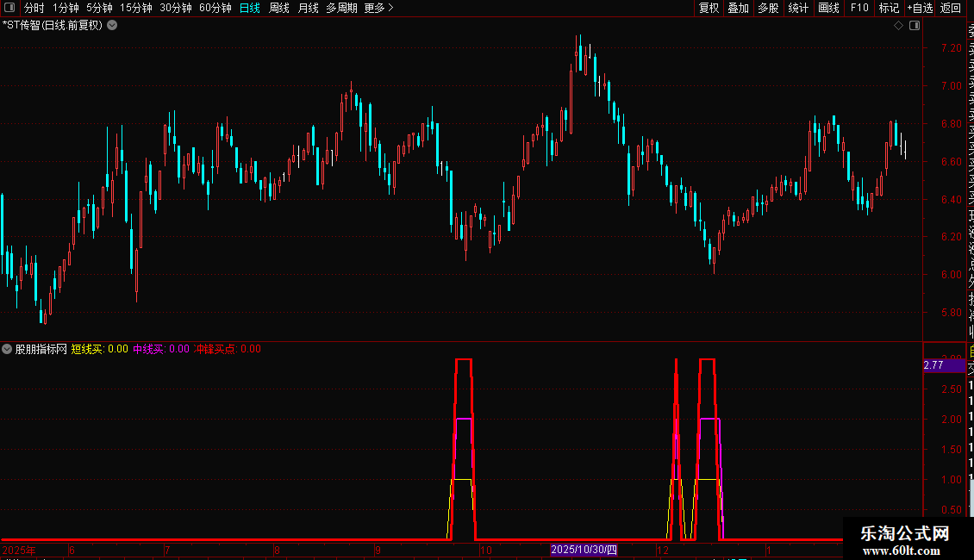The image size is (974, 560).
Task: Click the diamond icon in chart corner
Action: point(898,26)
